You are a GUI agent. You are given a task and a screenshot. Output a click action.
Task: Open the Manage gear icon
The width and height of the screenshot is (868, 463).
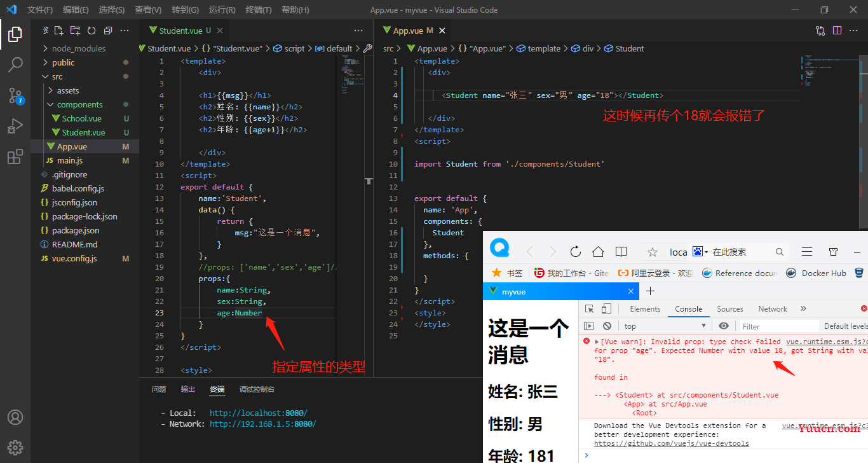(15, 448)
